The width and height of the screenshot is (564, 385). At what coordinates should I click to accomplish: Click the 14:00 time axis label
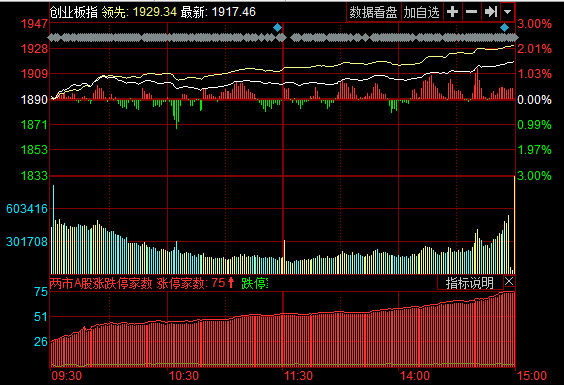(415, 376)
